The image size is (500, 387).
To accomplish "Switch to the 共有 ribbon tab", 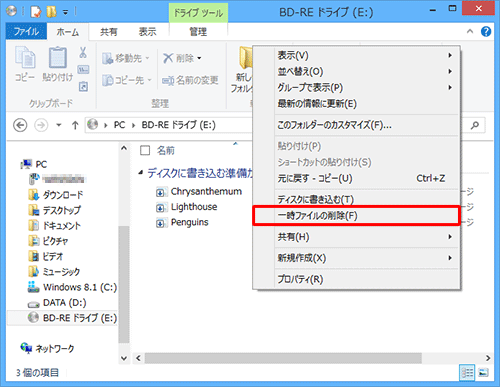I will click(109, 32).
